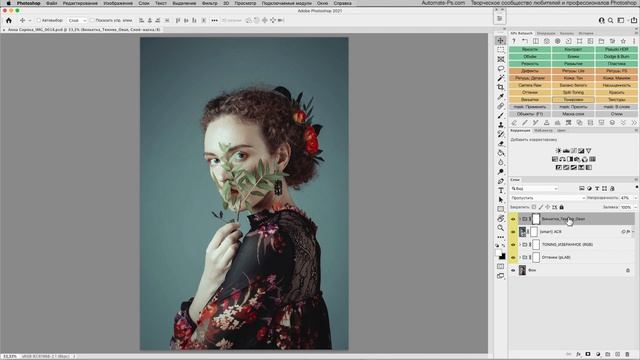Select the Magic Wand tool

[501, 78]
